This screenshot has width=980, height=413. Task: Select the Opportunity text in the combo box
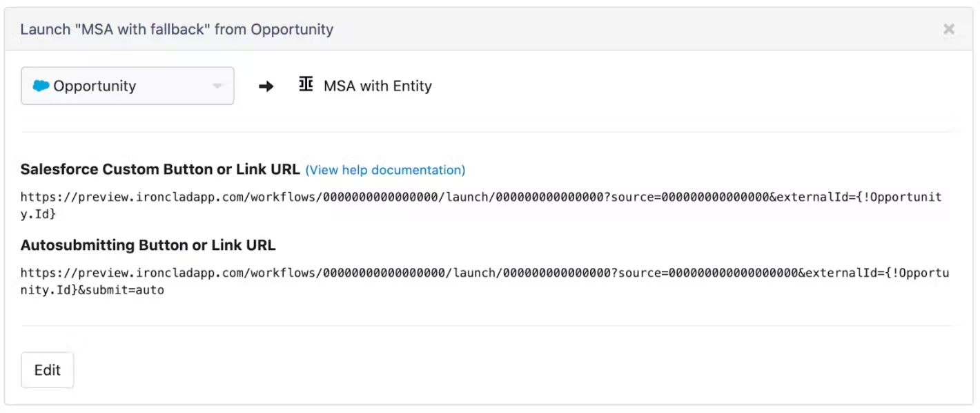coord(95,86)
